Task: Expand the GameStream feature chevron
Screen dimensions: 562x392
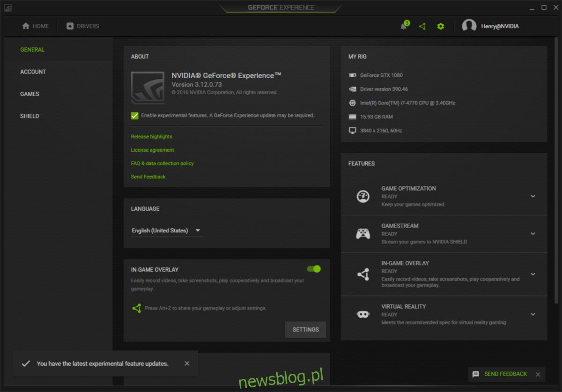Action: [x=532, y=234]
